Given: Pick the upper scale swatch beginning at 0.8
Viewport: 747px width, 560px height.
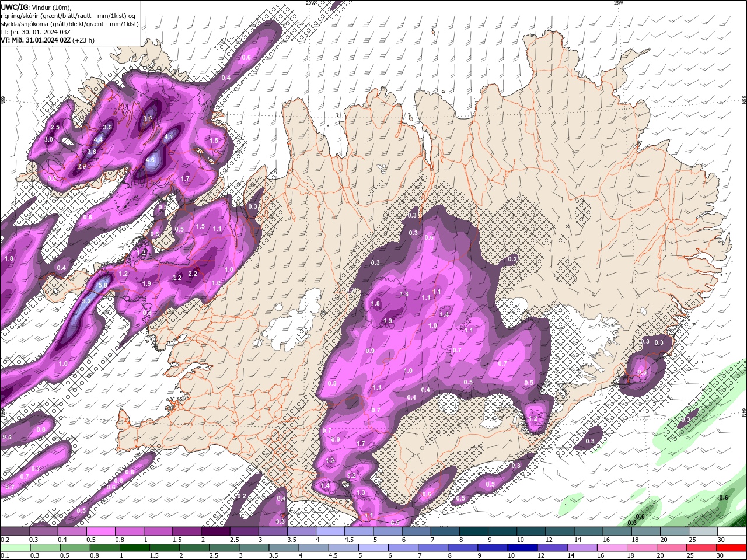Looking at the screenshot, I should point(129,531).
